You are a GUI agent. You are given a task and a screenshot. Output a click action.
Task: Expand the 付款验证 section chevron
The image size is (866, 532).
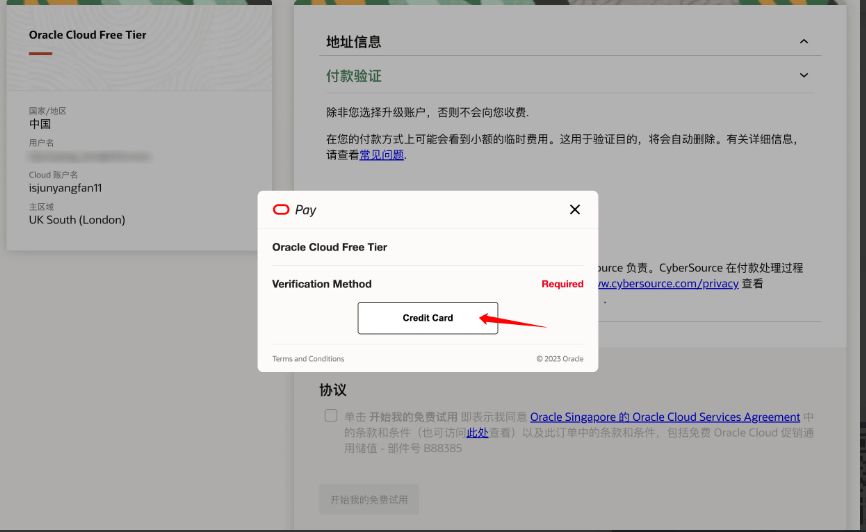click(x=804, y=75)
